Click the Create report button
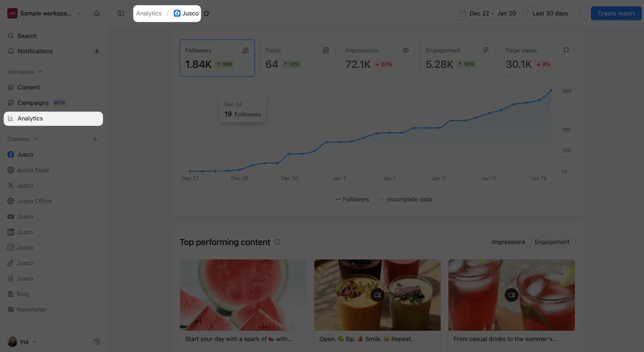The height and width of the screenshot is (352, 644). coord(616,13)
